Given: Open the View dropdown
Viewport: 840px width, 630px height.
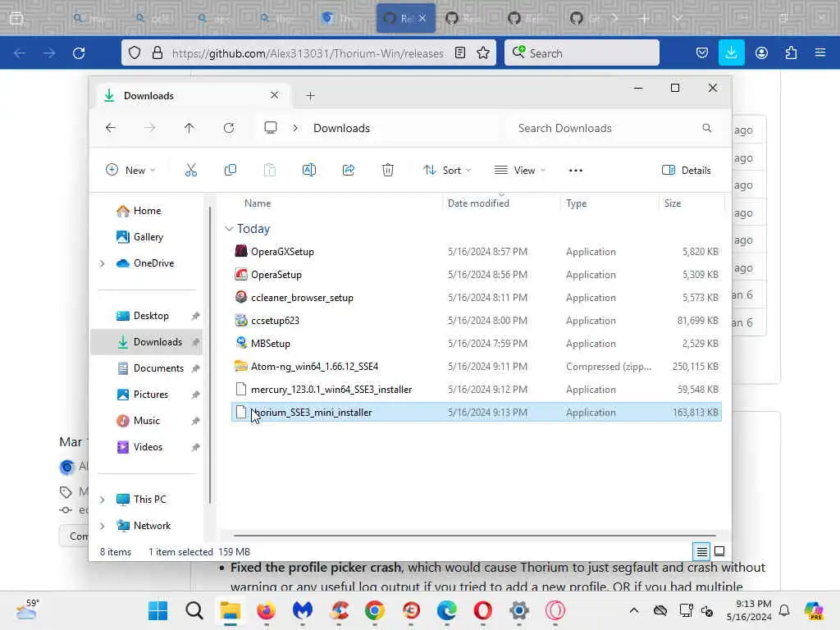Looking at the screenshot, I should [519, 171].
